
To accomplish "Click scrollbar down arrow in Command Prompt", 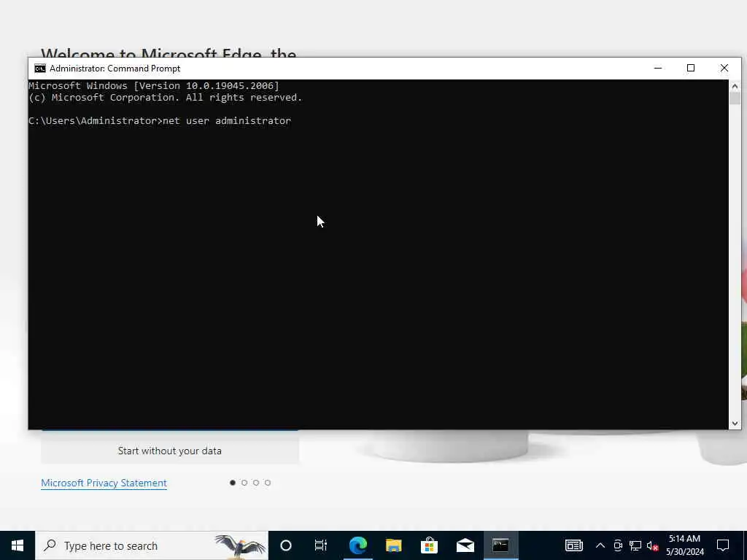I will point(735,423).
